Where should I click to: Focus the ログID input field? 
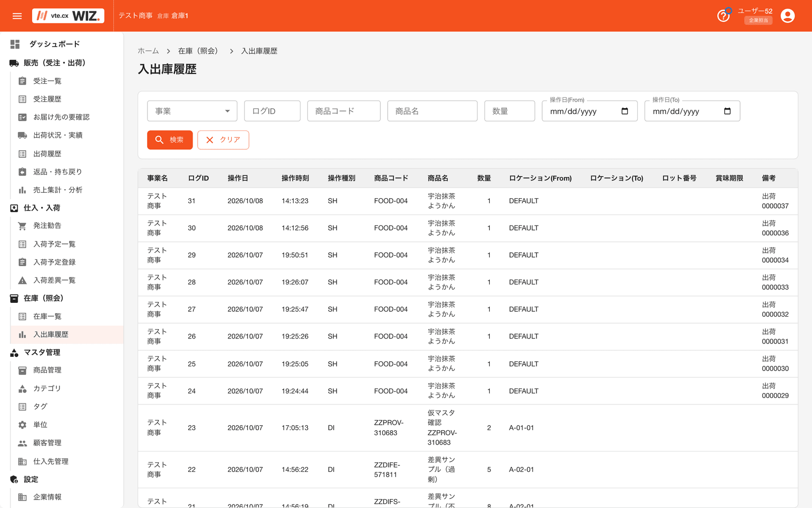click(272, 111)
